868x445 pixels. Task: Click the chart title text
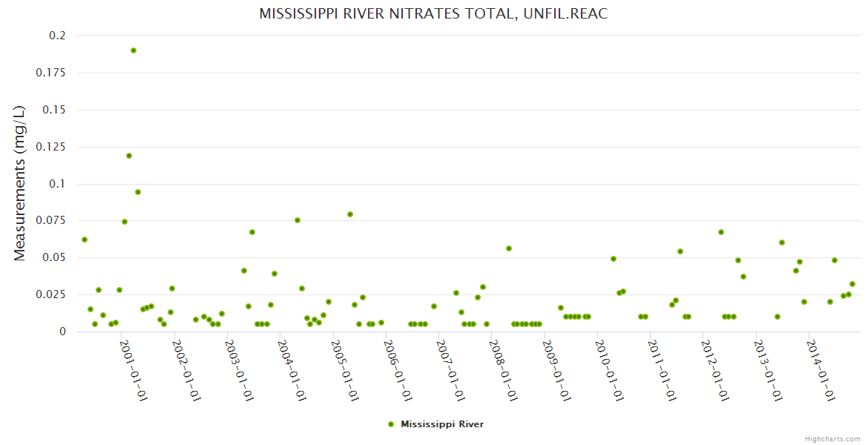click(433, 14)
